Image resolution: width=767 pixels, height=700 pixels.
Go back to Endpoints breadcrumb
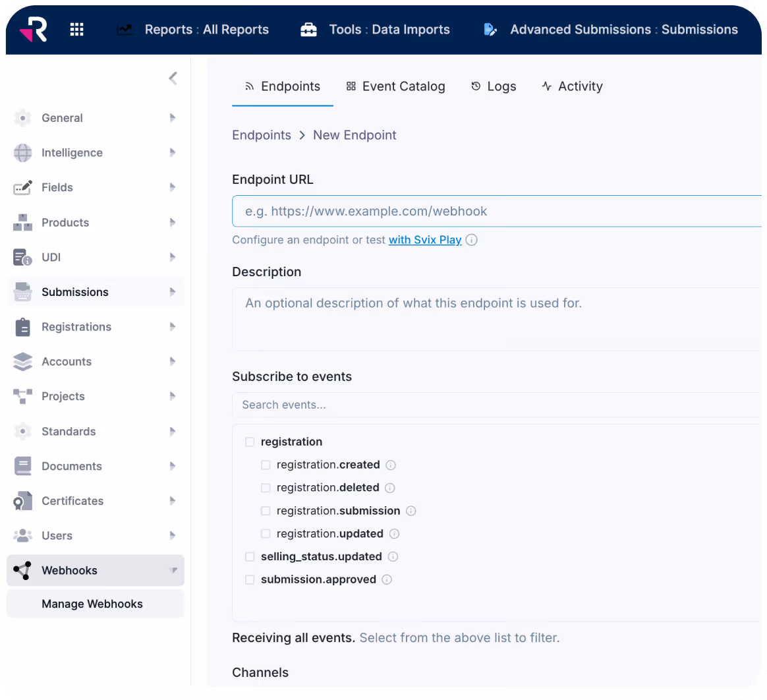(x=262, y=135)
